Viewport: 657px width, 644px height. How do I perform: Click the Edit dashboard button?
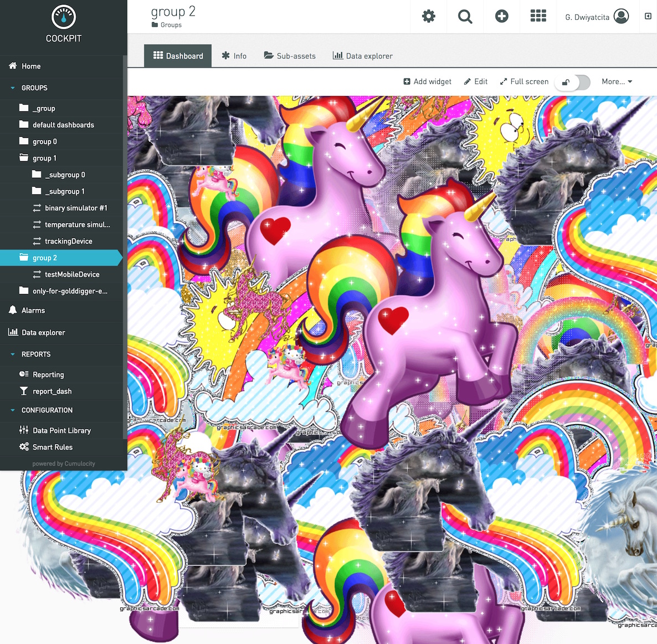pyautogui.click(x=475, y=81)
